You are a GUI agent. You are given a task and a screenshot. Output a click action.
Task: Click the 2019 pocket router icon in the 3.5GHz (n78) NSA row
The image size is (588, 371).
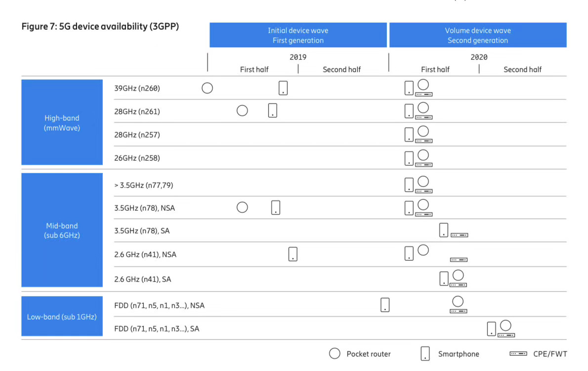(x=242, y=207)
